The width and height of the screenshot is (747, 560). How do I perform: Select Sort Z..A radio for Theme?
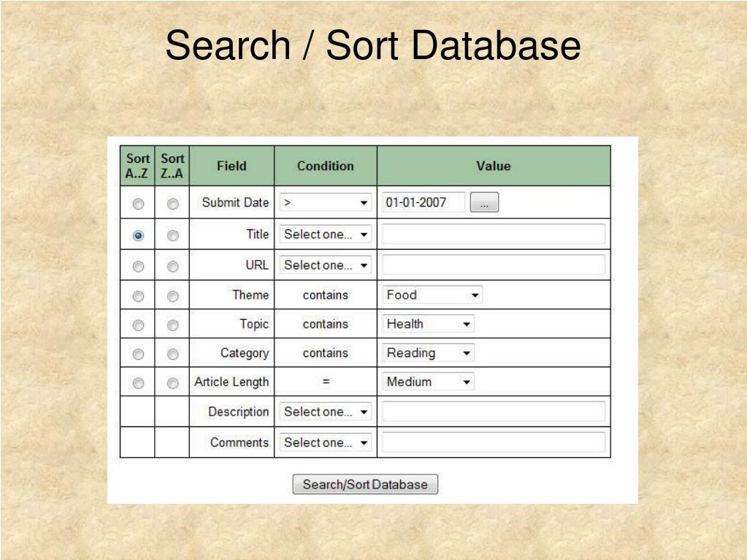point(173,296)
